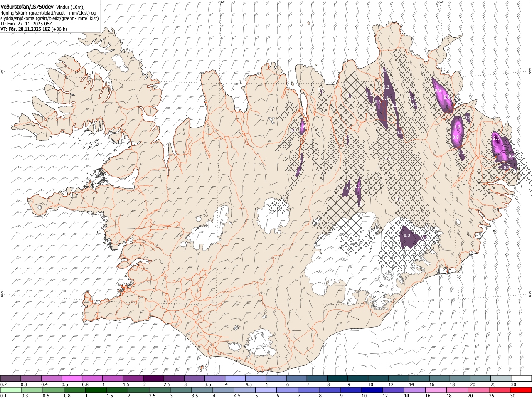Viewport: 532px width, 399px height.
Task: Pick upper legend swatch starting at 16
Action: tap(439, 379)
